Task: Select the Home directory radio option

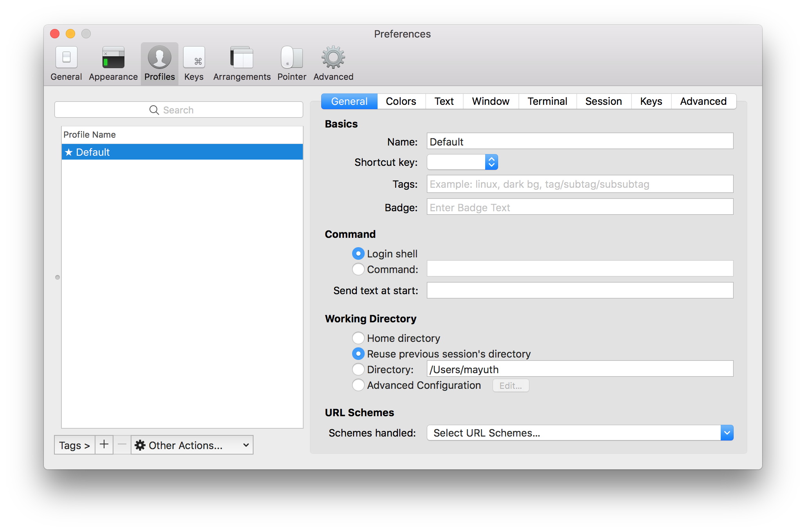Action: (358, 338)
